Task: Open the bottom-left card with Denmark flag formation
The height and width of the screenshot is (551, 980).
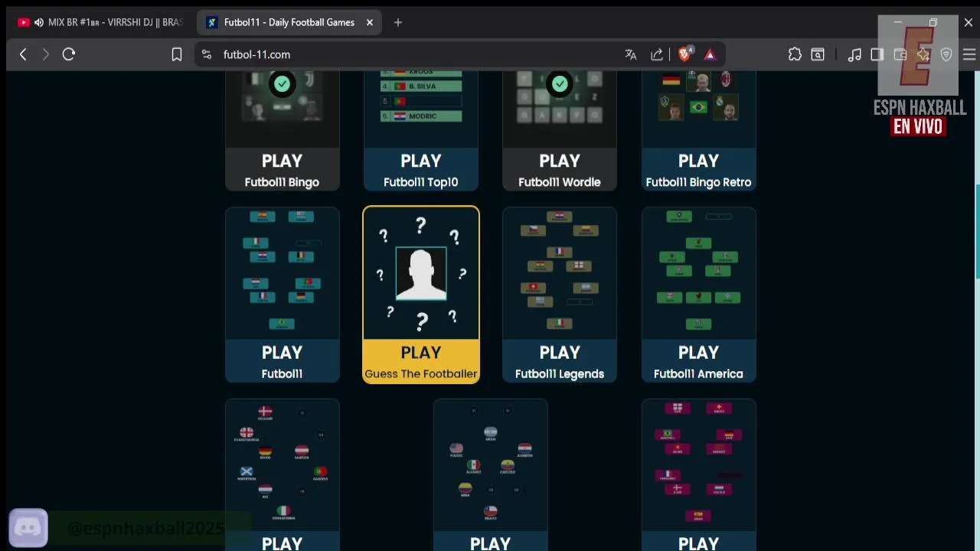Action: pos(282,474)
